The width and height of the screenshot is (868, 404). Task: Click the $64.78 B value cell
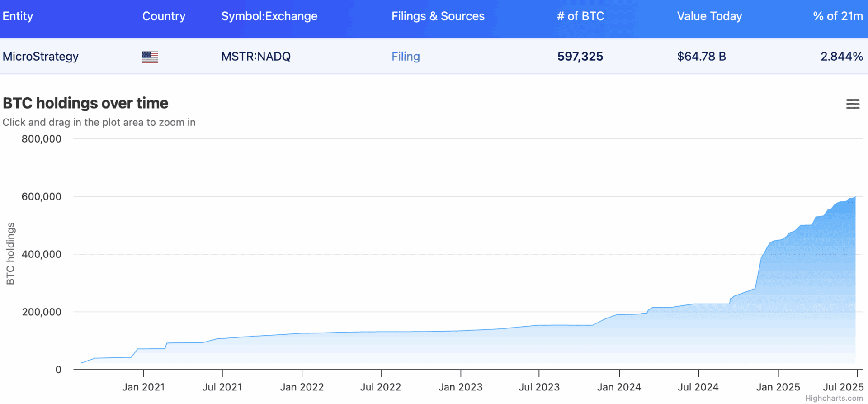[x=702, y=57]
